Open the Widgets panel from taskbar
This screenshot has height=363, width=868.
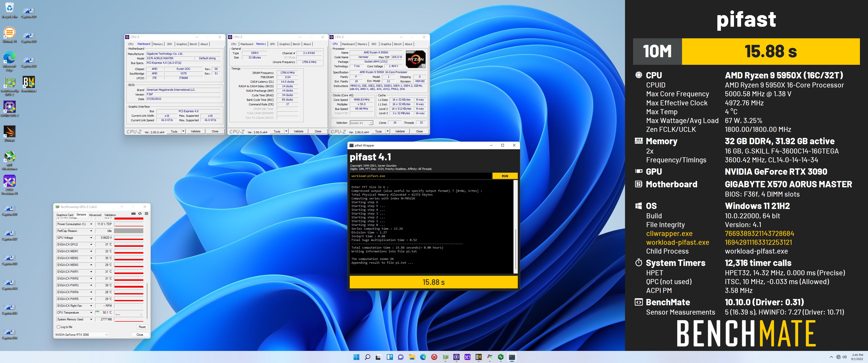coord(390,357)
